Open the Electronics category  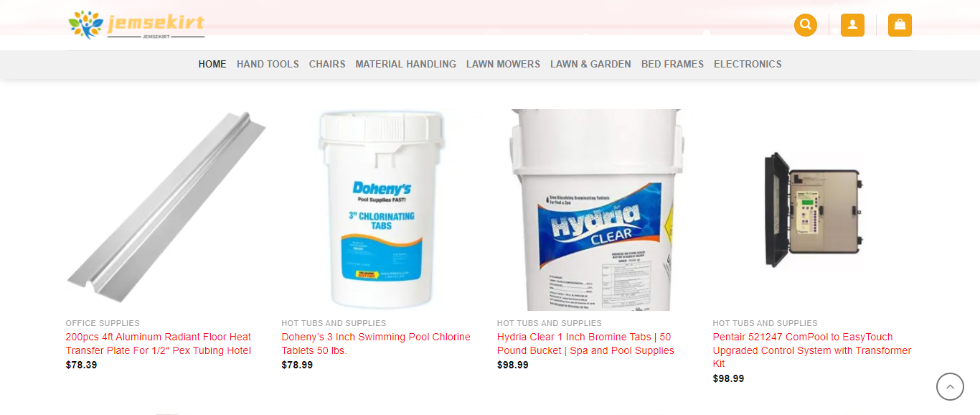(x=748, y=64)
